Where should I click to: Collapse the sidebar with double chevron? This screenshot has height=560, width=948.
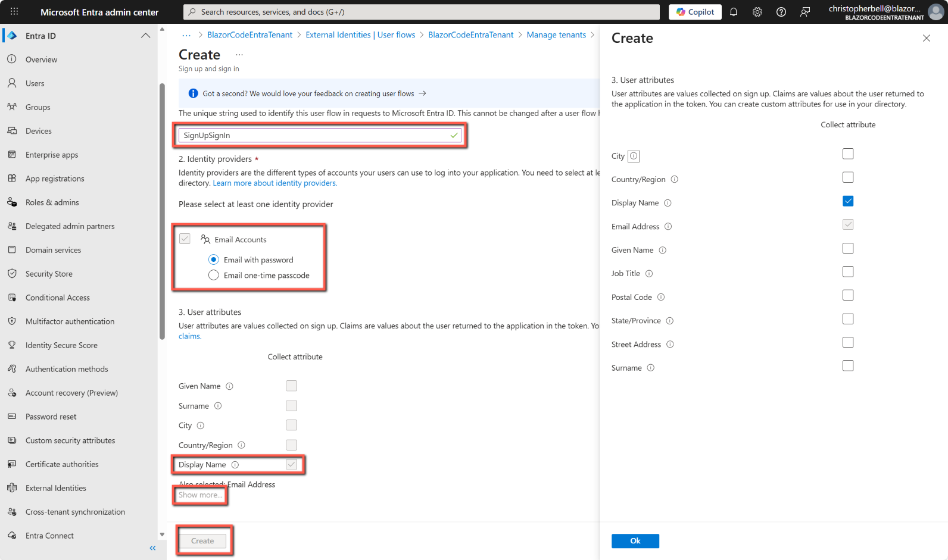click(152, 548)
